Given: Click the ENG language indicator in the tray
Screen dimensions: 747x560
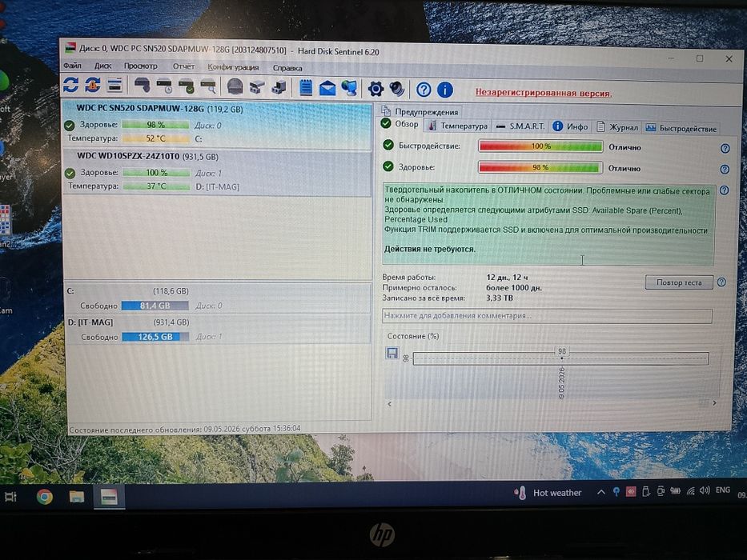Looking at the screenshot, I should [723, 490].
